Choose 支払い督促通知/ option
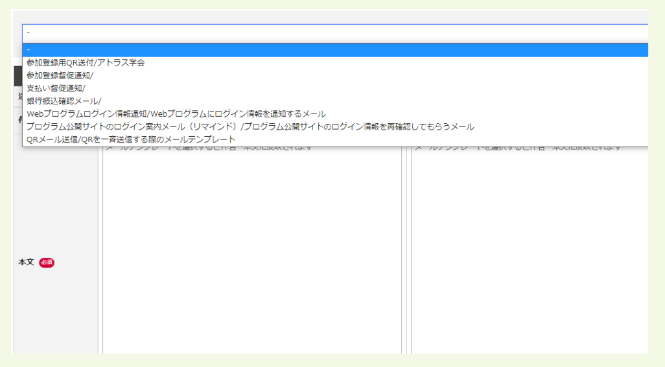The height and width of the screenshot is (367, 665). coord(335,88)
